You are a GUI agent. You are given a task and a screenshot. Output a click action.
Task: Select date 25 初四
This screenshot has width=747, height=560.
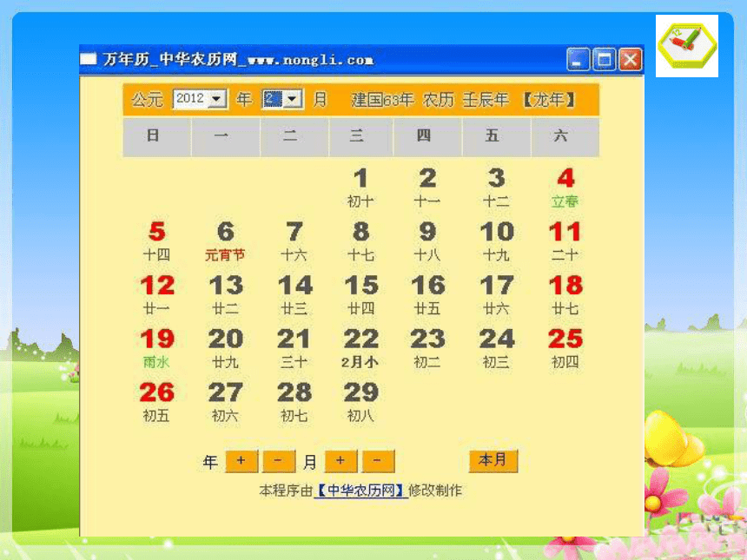[565, 348]
